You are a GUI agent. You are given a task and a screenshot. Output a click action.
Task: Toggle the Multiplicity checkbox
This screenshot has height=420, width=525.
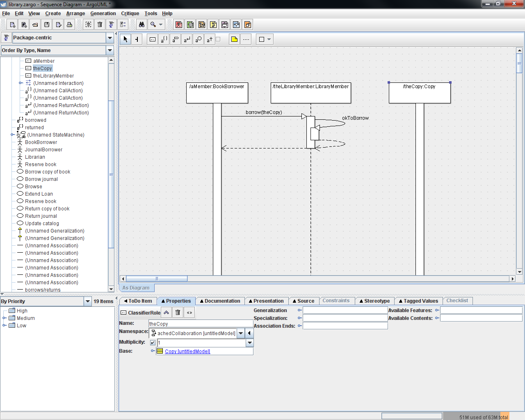(153, 342)
